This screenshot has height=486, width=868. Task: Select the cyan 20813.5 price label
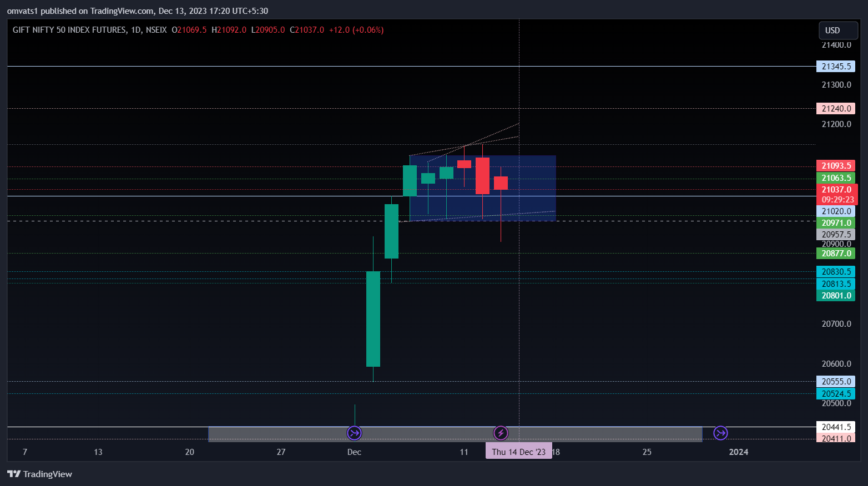click(836, 284)
